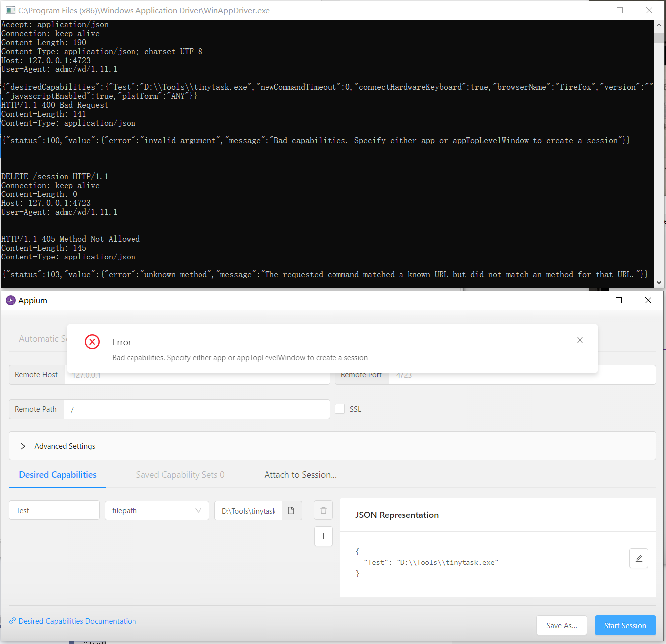Viewport: 666px width, 644px height.
Task: Dismiss the Bad capabilities error message
Action: [580, 340]
